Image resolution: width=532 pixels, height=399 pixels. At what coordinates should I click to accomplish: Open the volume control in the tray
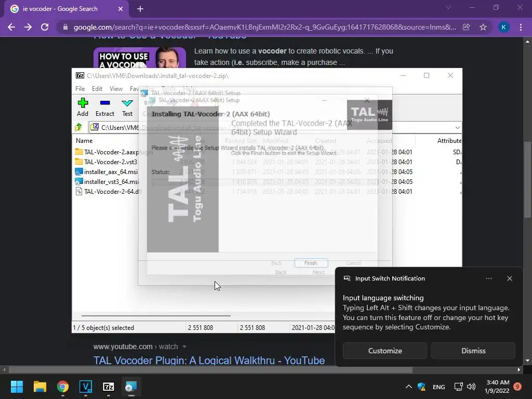coord(471,387)
